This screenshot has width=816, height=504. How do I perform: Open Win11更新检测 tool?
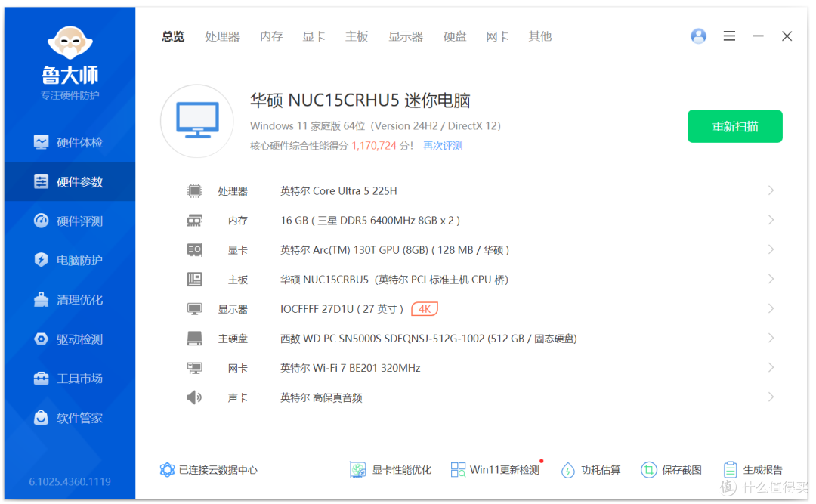495,470
